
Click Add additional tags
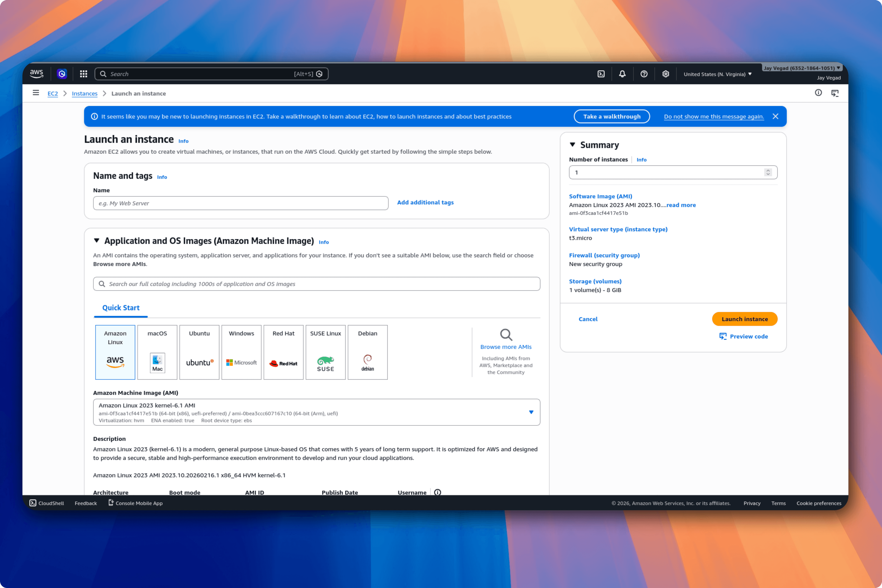pyautogui.click(x=425, y=203)
